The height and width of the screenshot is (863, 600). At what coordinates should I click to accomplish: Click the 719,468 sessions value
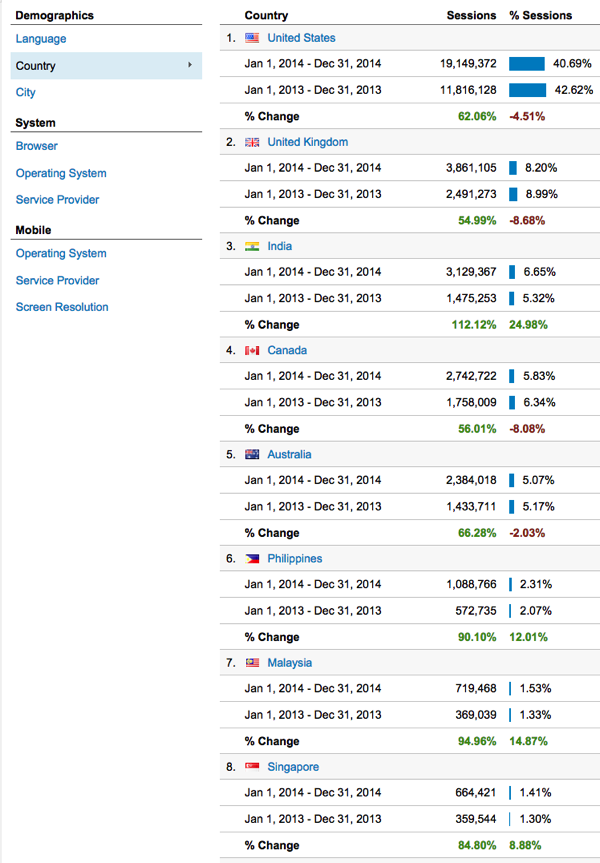(476, 688)
